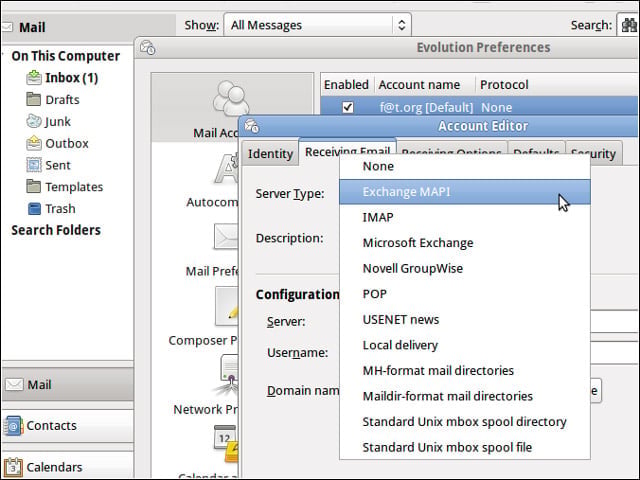
Task: Open the Drafts folder icon
Action: 34,99
